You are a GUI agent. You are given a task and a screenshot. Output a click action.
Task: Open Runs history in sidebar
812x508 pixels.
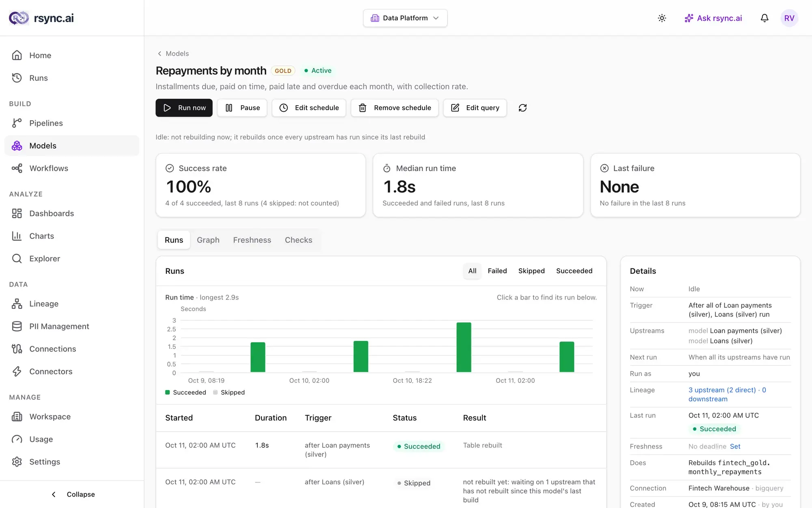point(72,78)
